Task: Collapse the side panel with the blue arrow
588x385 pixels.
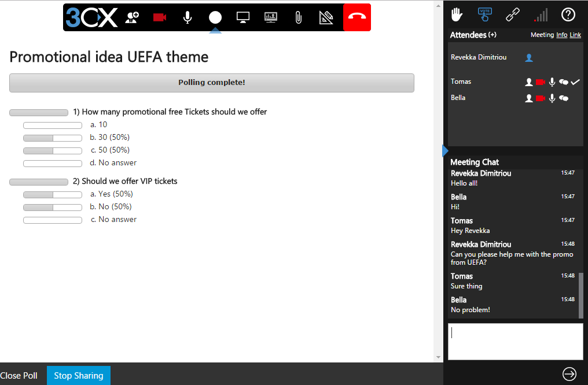Action: pos(445,151)
